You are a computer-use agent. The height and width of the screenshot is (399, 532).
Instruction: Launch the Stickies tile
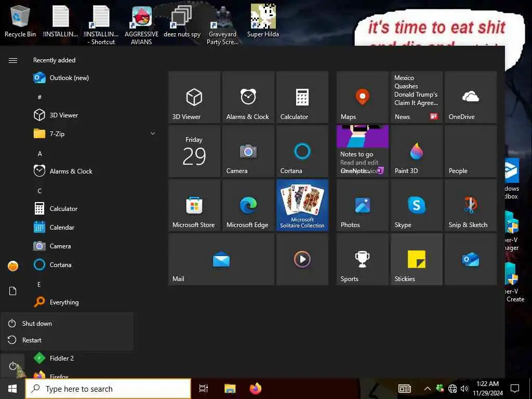(416, 259)
